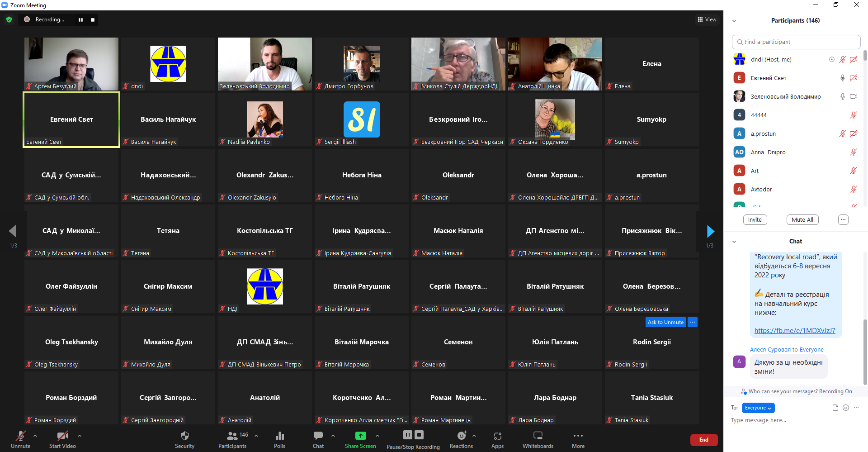Open the Security shield icon
The image size is (868, 452).
click(x=184, y=436)
